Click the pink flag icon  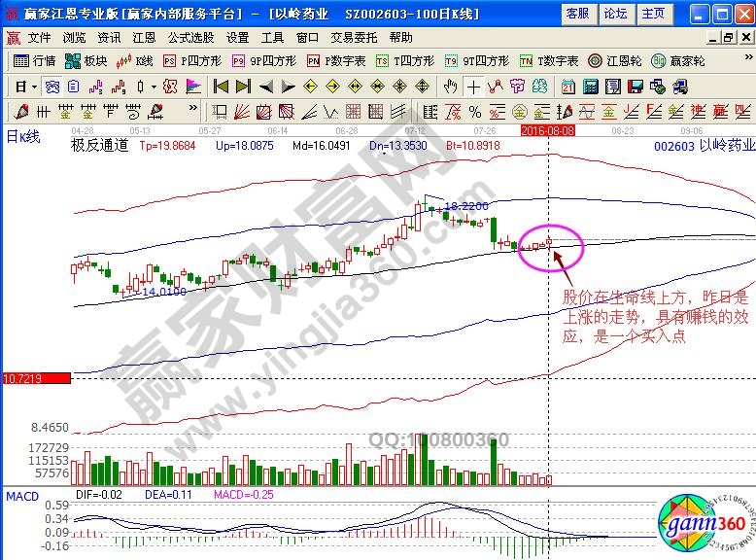[x=193, y=87]
